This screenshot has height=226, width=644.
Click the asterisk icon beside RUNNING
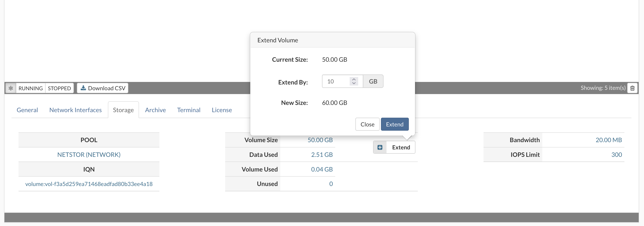tap(11, 88)
